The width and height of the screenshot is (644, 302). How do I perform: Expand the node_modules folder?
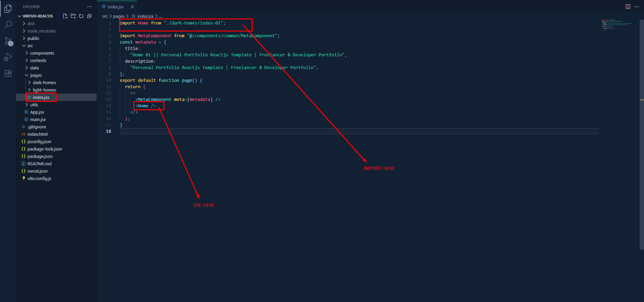pos(56,31)
